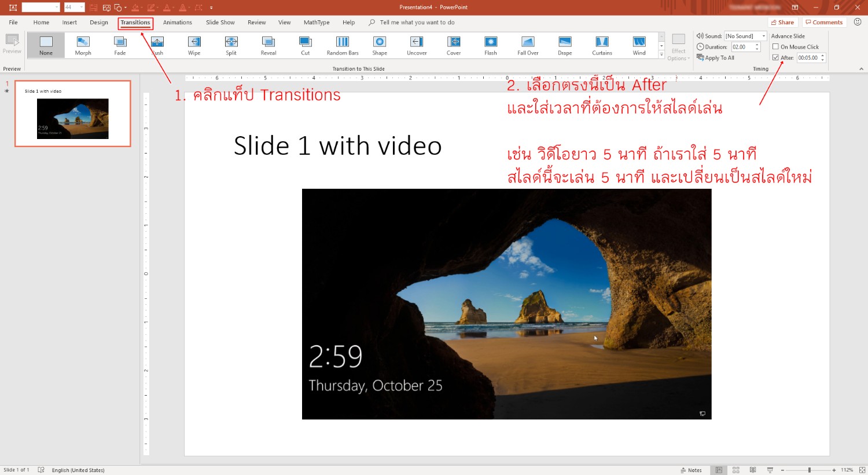Click the Duration value field
Screen dimensions: 868x475
tap(742, 47)
